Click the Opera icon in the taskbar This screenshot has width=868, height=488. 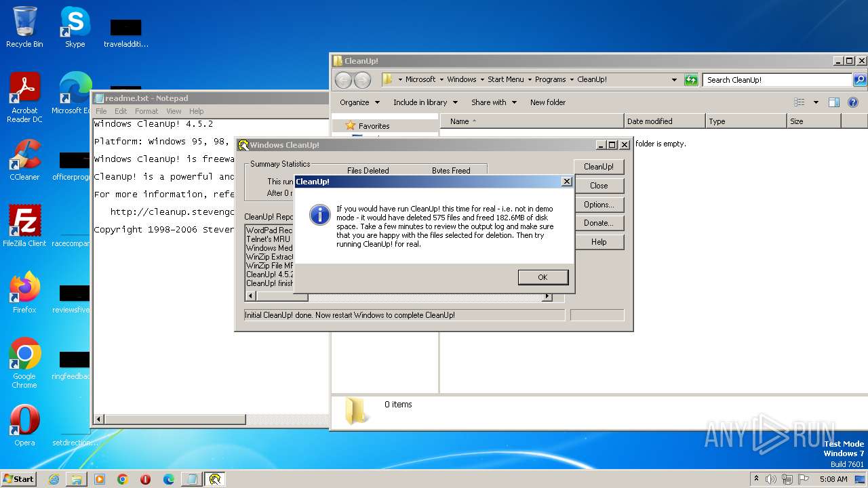point(146,479)
